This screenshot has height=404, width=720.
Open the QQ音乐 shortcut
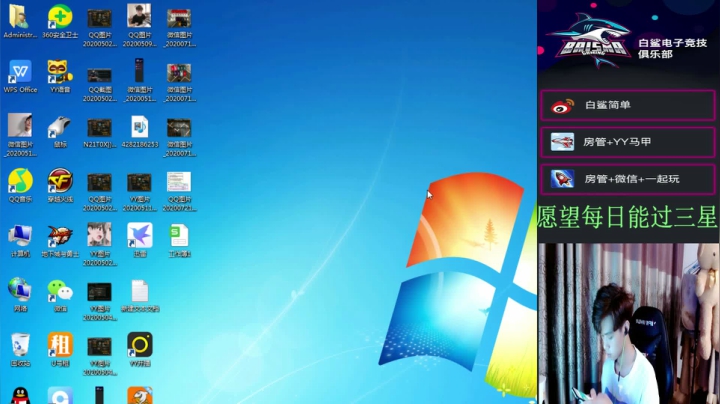[20, 185]
